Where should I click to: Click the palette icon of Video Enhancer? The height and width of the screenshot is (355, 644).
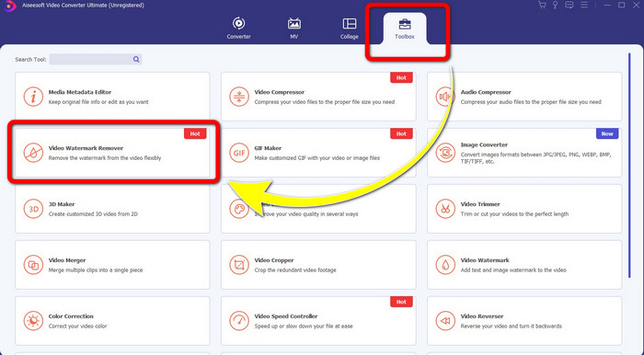239,209
